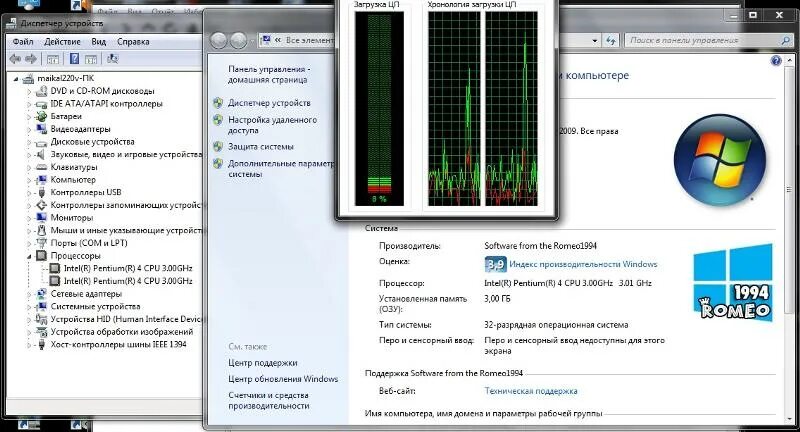The image size is (800, 432).
Task: Select the Компьютер category icon
Action: [x=41, y=180]
